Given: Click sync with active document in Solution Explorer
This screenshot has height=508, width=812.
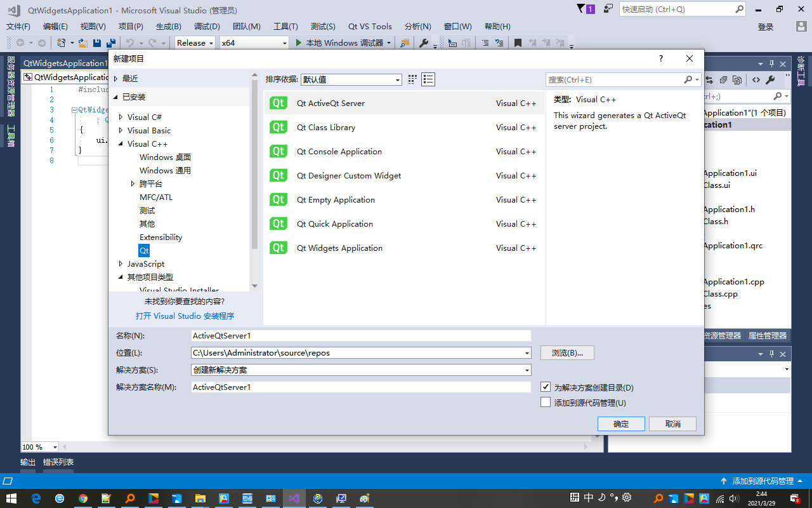Looking at the screenshot, I should pos(709,80).
